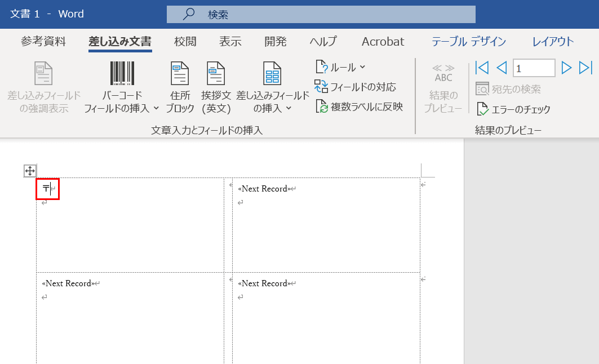Open the Barcode Field insert (バーコード) icon
This screenshot has height=364, width=599.
(122, 74)
